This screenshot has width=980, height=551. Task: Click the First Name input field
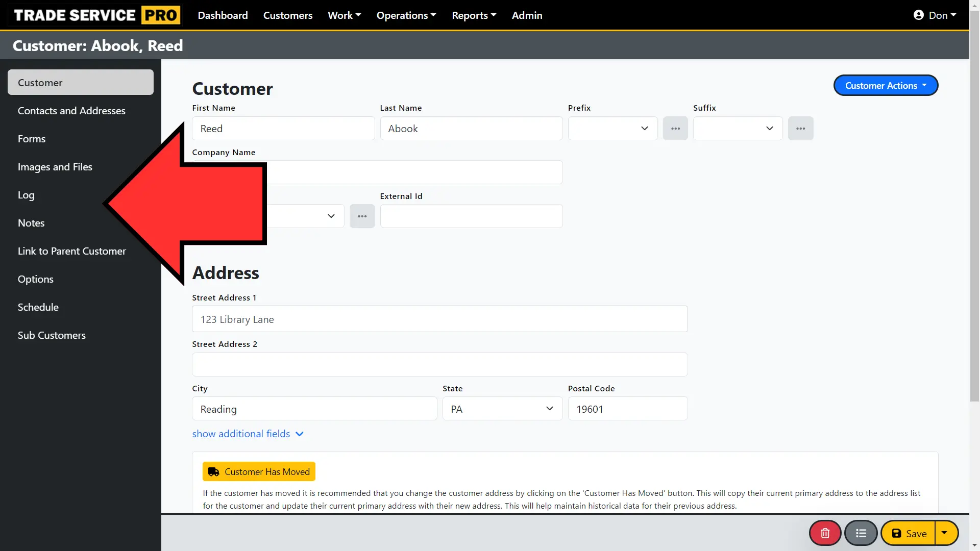(283, 128)
